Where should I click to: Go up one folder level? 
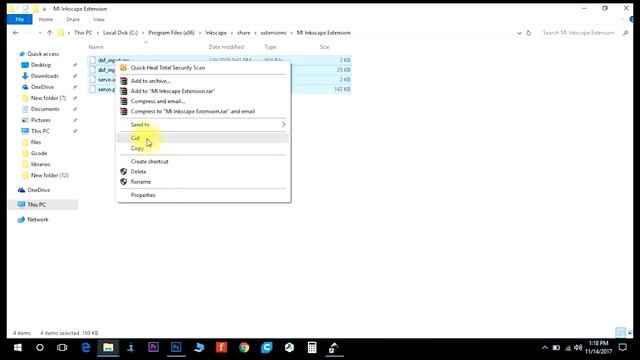[49, 33]
